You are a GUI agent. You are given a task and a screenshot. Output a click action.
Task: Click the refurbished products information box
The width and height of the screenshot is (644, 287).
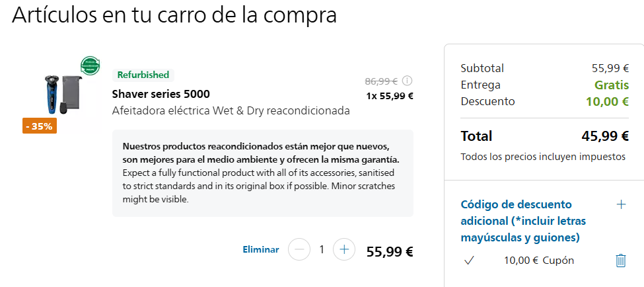click(x=262, y=173)
